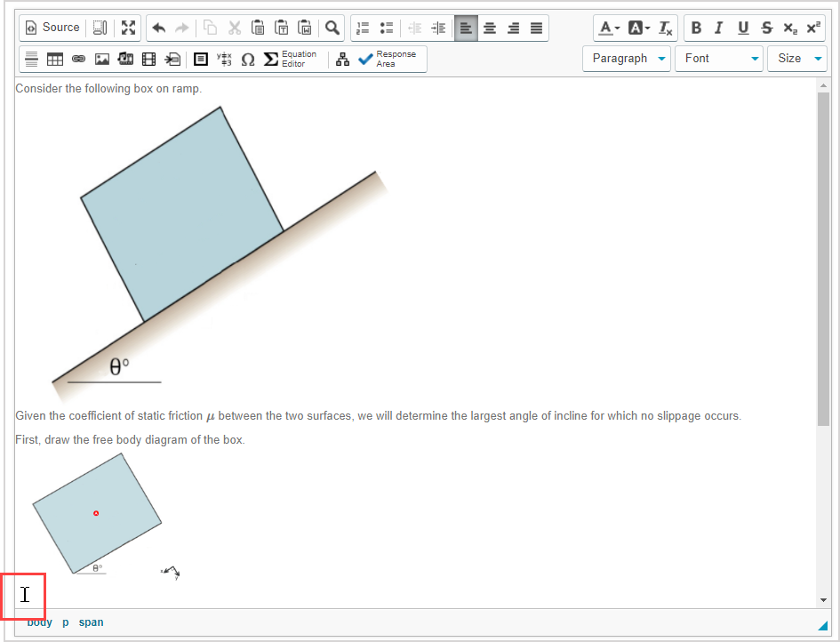Select the p element in path bar
840x642 pixels.
tap(65, 622)
